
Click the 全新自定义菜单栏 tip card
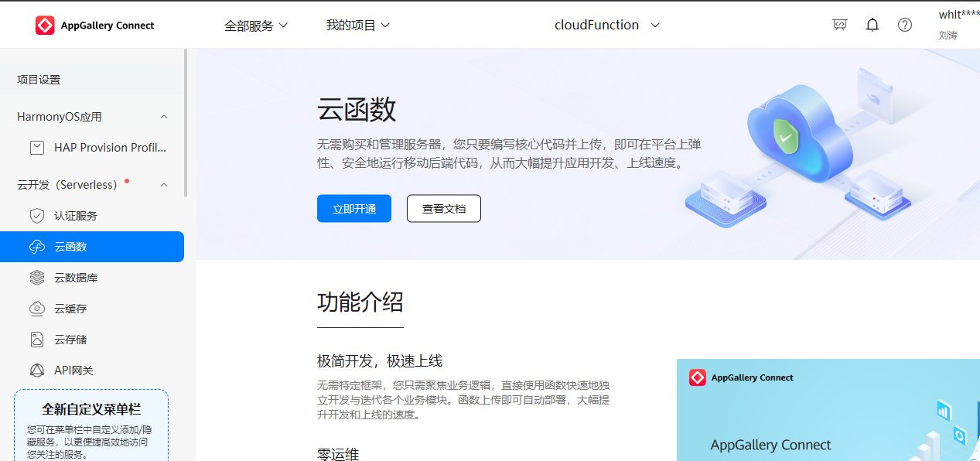[91, 425]
